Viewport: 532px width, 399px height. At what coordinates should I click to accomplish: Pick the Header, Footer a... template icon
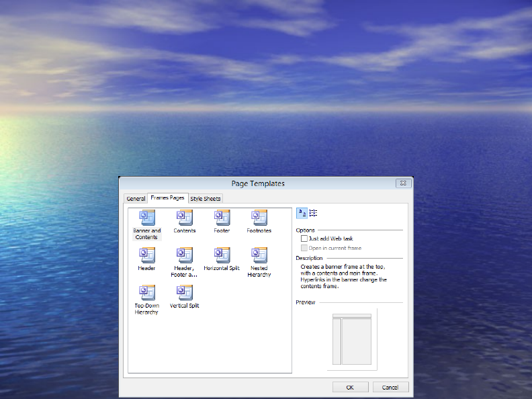point(184,255)
